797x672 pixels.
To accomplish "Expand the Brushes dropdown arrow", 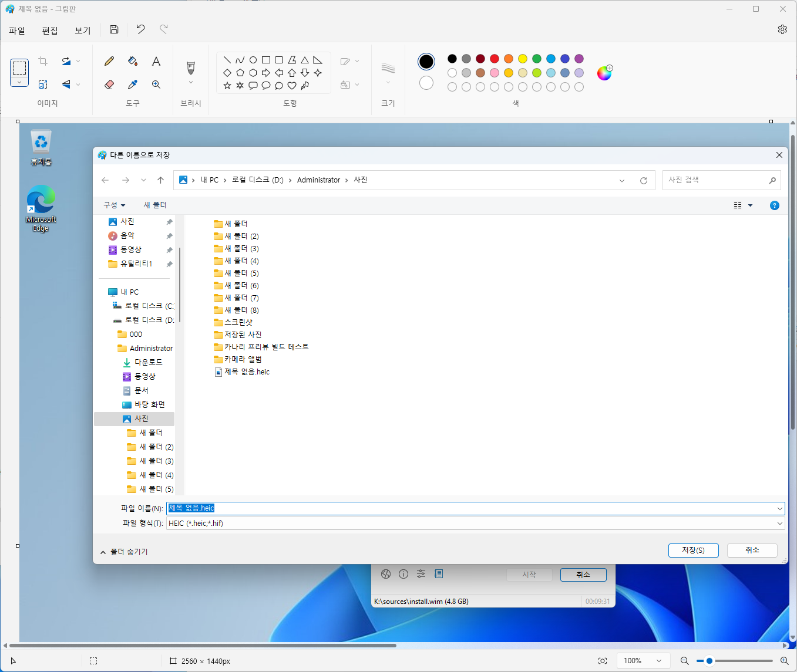I will point(191,83).
